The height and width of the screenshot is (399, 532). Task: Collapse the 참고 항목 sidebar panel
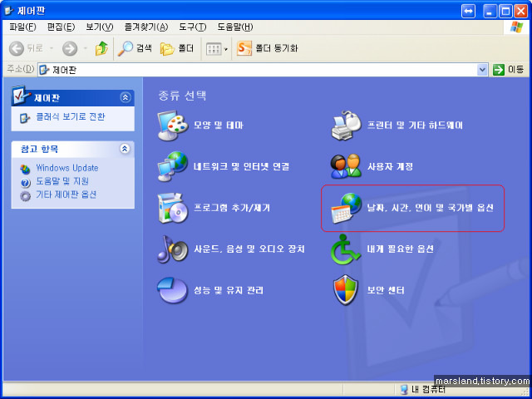coord(126,149)
